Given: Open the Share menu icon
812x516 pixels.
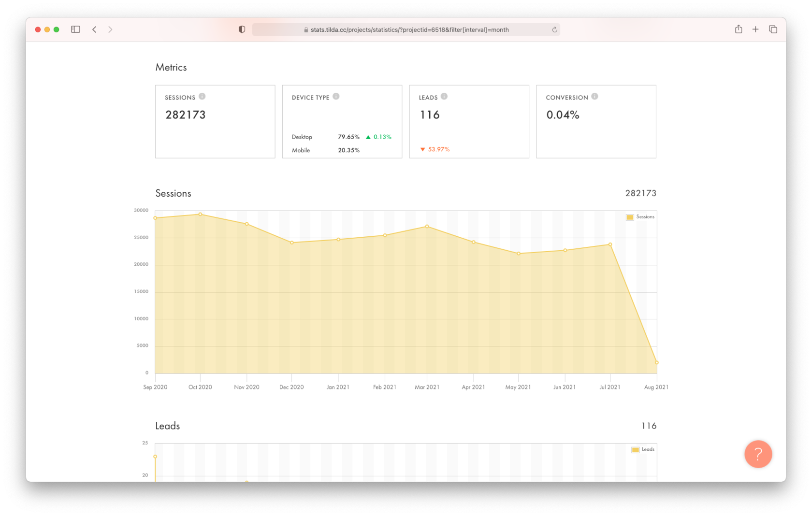Looking at the screenshot, I should tap(739, 29).
